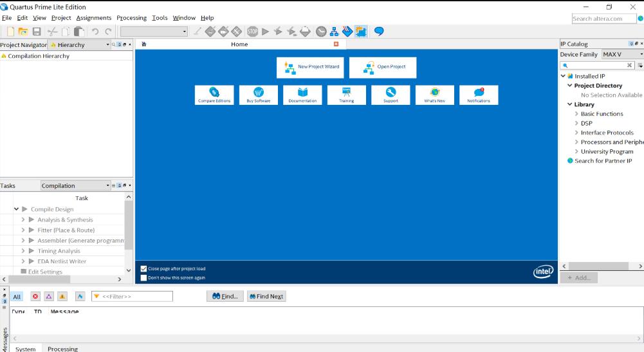Expand the Fitter (Place & Route) task
Screen dimensions: 644x352
[23, 230]
